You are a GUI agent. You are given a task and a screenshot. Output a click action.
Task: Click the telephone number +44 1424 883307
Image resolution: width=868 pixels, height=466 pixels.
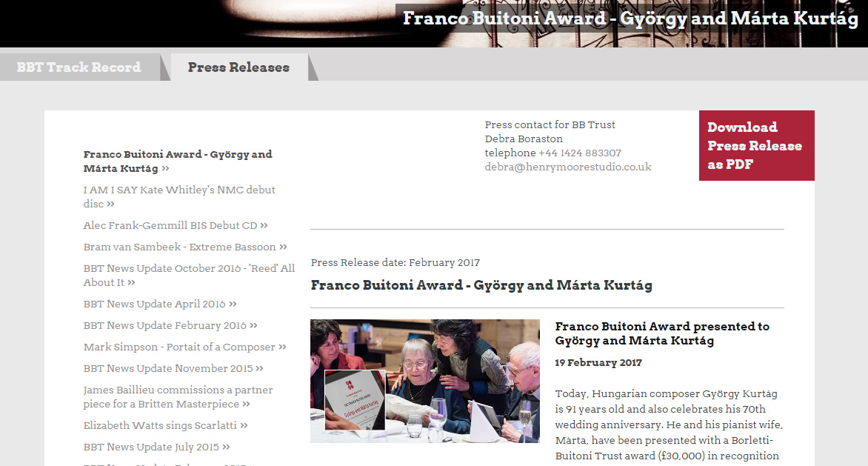coord(580,153)
